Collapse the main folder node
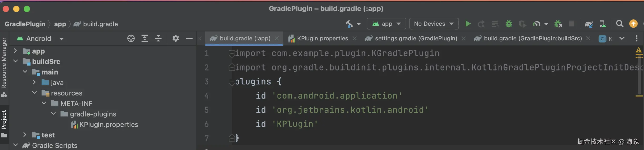This screenshot has width=644, height=150. pos(25,72)
